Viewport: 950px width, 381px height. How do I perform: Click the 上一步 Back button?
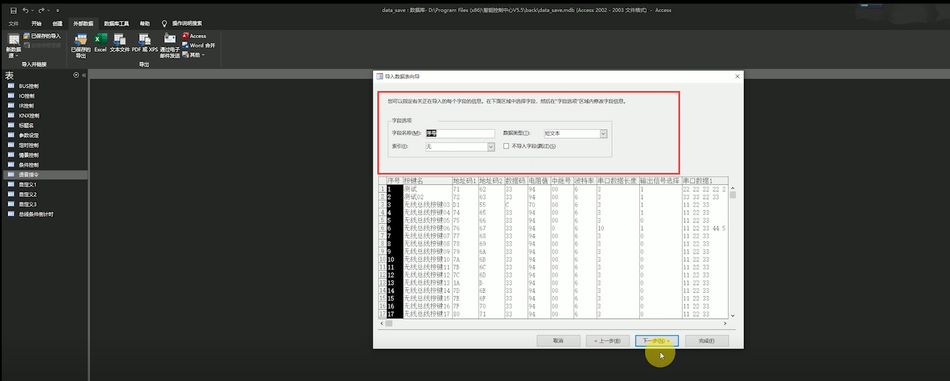click(x=608, y=341)
